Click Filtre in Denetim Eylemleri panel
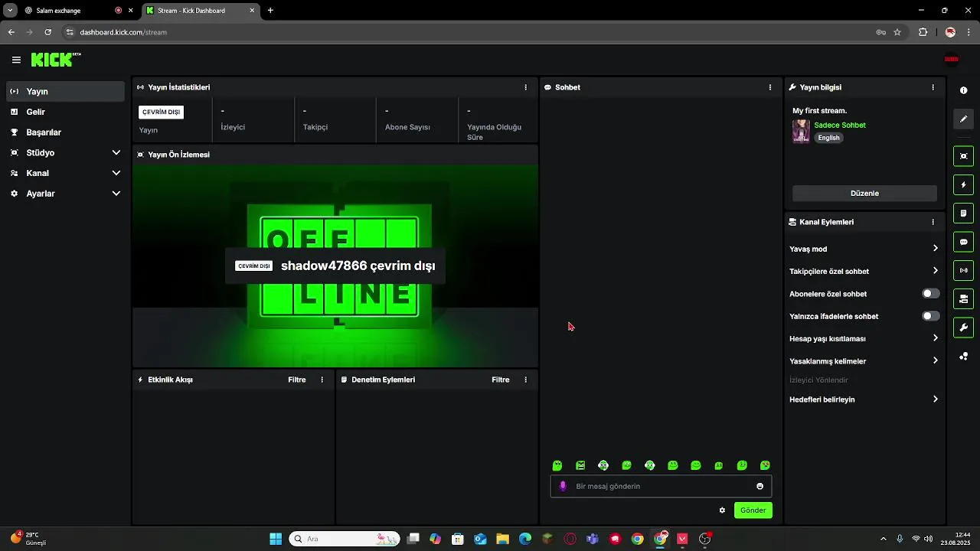 501,380
